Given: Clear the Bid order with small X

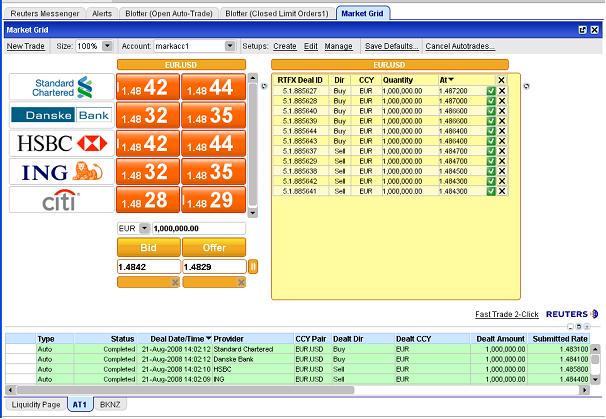Looking at the screenshot, I should tap(175, 283).
